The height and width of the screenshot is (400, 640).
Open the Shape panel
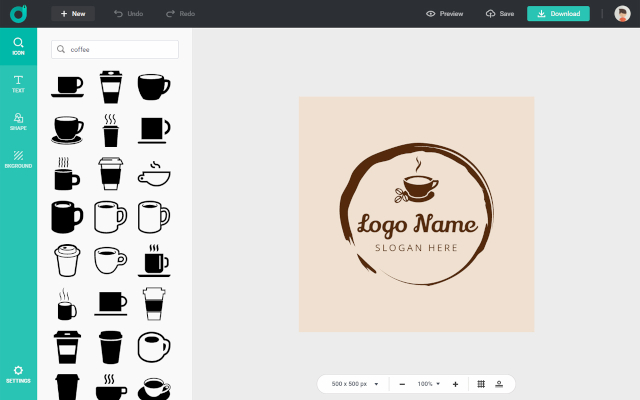pyautogui.click(x=18, y=122)
